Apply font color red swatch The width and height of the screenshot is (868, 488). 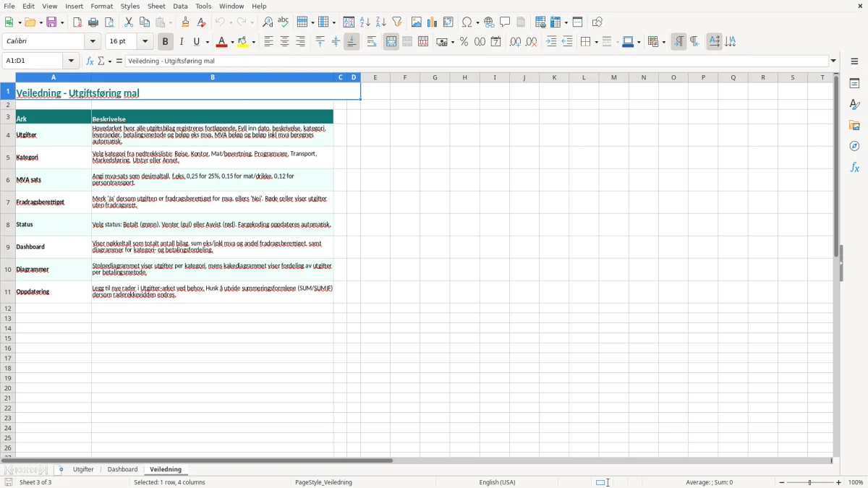tap(221, 42)
